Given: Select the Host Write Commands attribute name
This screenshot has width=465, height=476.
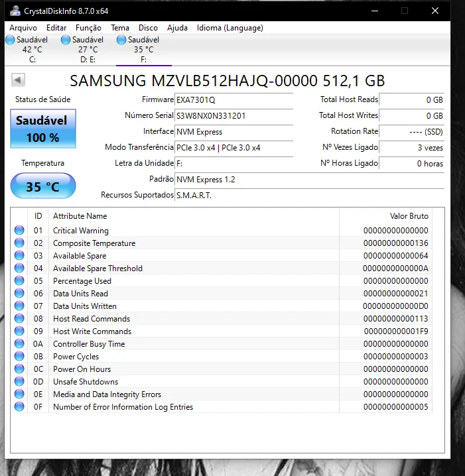Looking at the screenshot, I should pos(92,331).
